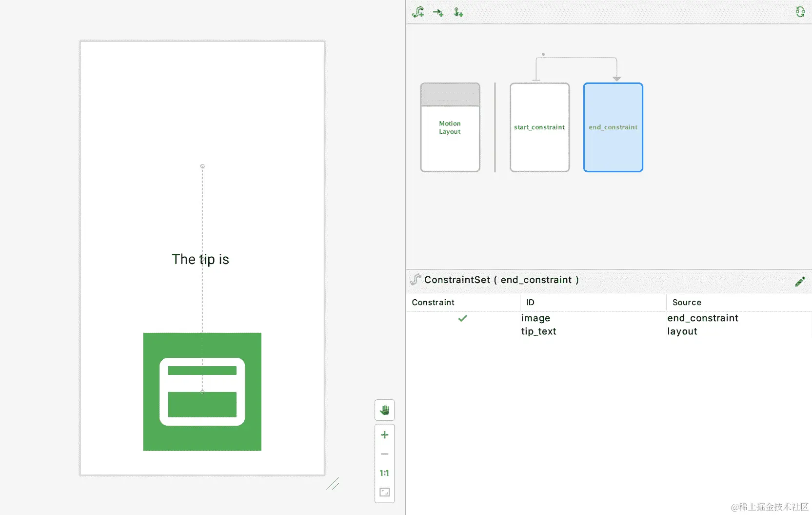The image size is (812, 515).
Task: Select the start_constraint box
Action: (539, 127)
